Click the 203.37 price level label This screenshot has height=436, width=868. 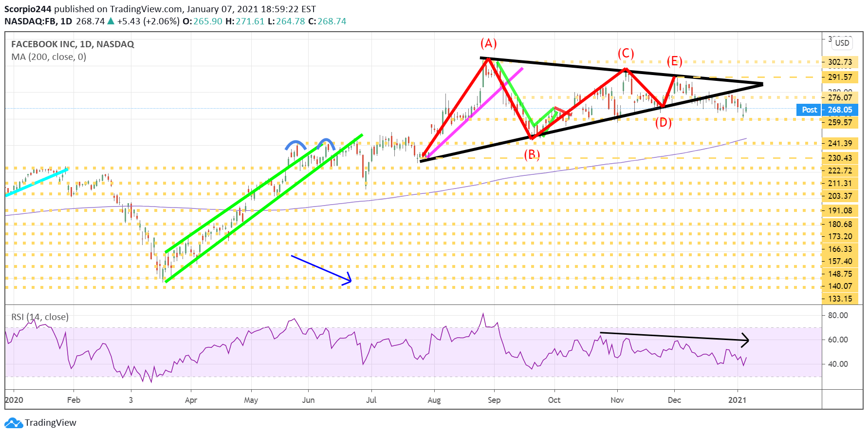tap(840, 196)
